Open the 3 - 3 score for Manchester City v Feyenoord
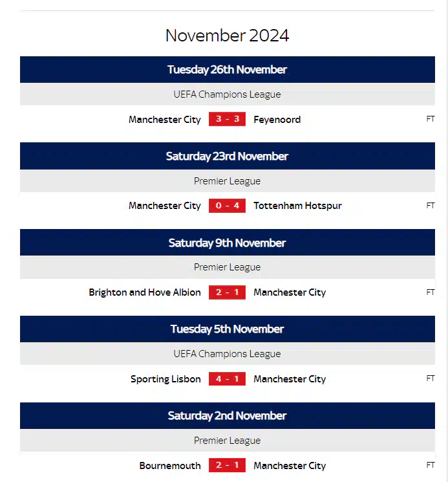448x482 pixels. pyautogui.click(x=227, y=119)
